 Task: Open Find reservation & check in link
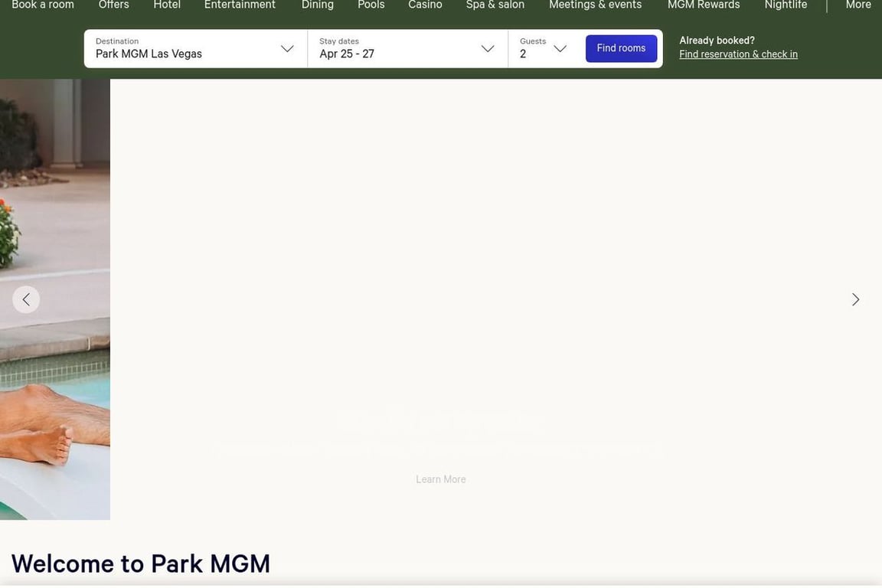(x=738, y=54)
